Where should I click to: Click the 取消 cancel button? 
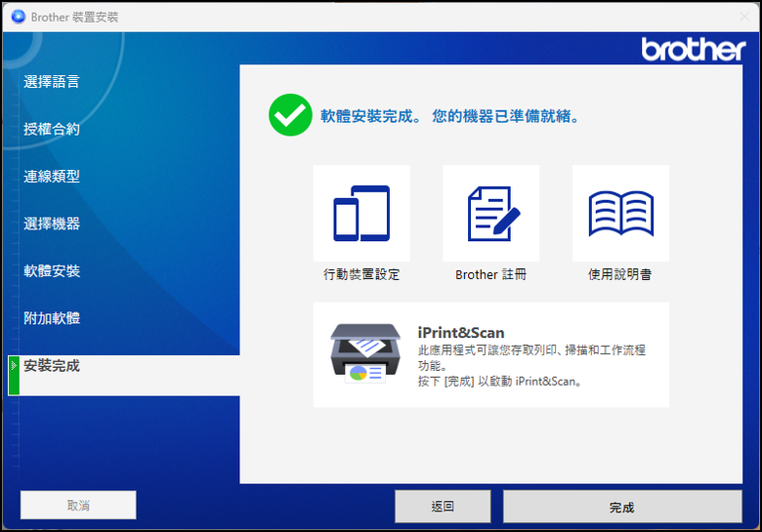[78, 505]
